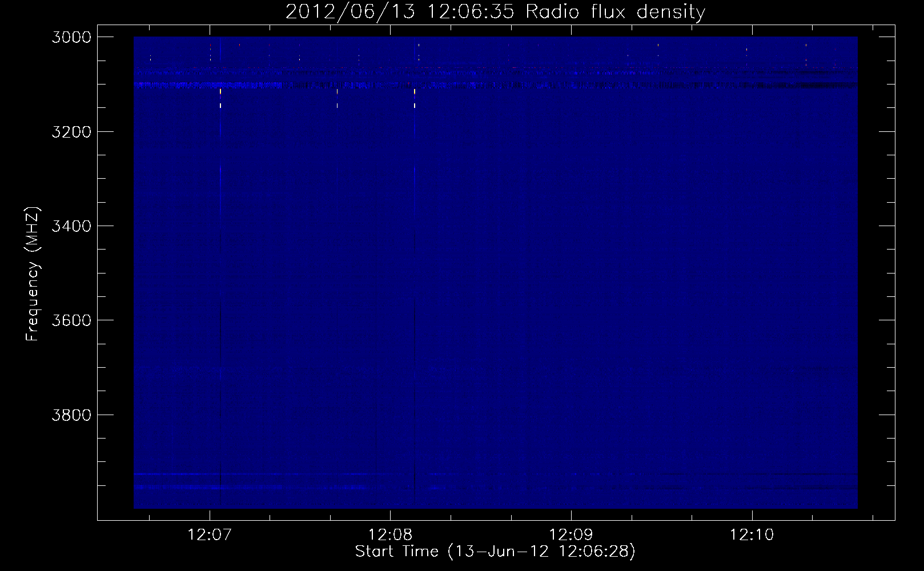
Task: Click the 12:08 time tick label
Action: pyautogui.click(x=391, y=535)
